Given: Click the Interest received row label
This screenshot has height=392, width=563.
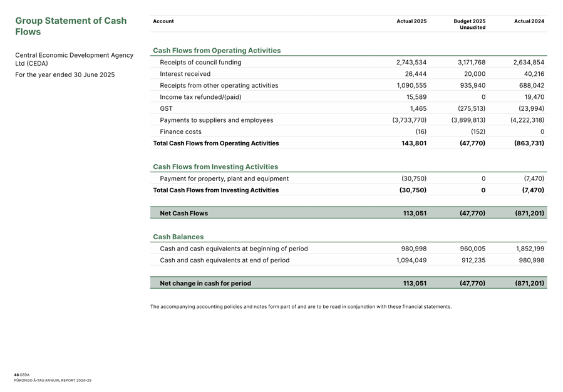Looking at the screenshot, I should [185, 74].
